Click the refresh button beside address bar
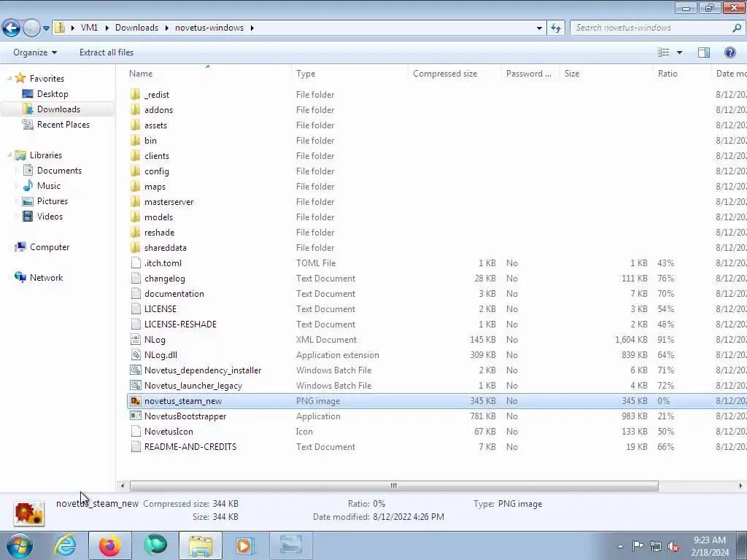This screenshot has width=747, height=560. pyautogui.click(x=555, y=28)
